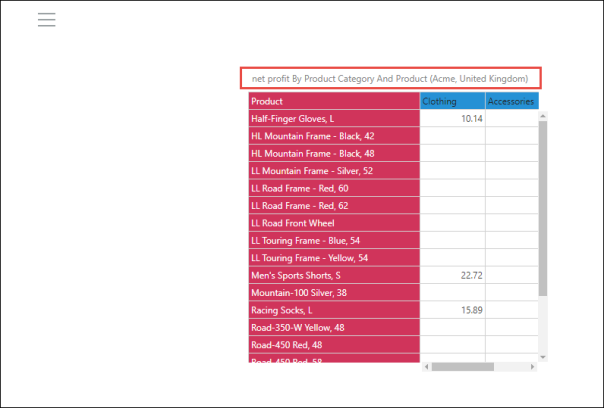Click the horizontal scrollbar right arrow
The image size is (604, 408).
533,367
